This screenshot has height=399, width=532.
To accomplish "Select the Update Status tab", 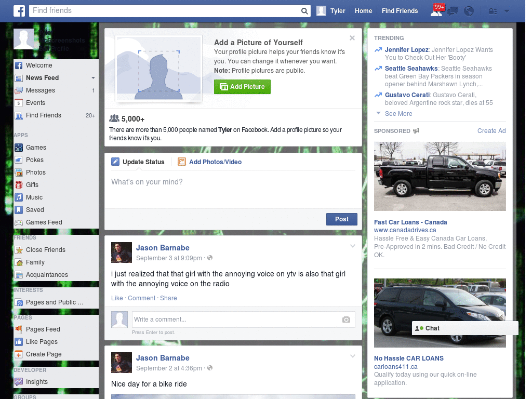I will click(138, 162).
